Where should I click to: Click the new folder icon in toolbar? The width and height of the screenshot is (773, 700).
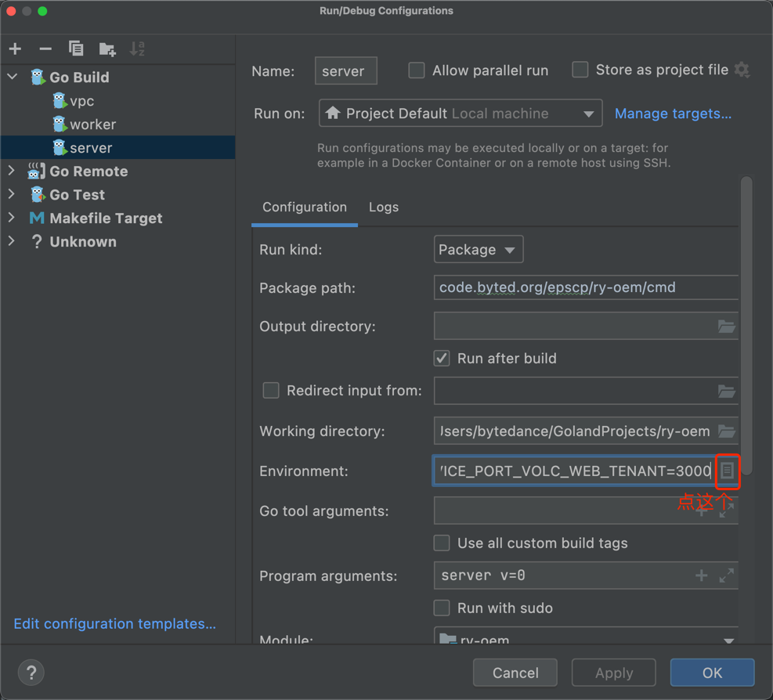tap(107, 49)
